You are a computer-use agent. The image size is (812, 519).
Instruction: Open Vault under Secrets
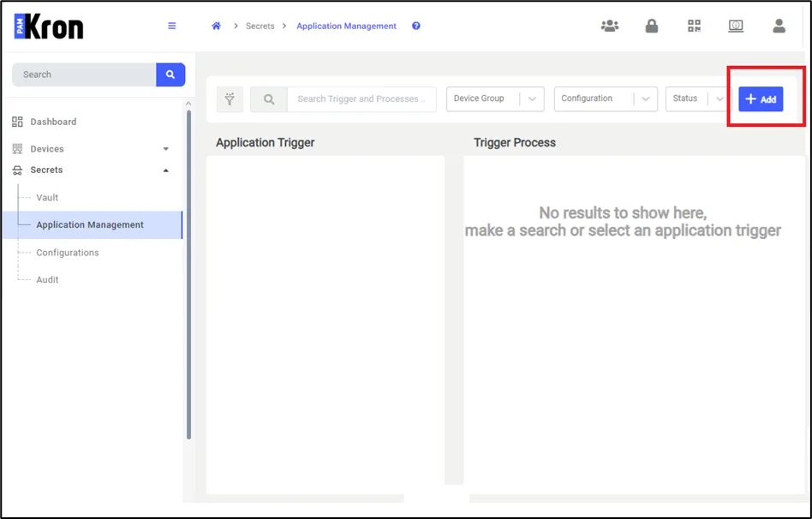(x=47, y=197)
